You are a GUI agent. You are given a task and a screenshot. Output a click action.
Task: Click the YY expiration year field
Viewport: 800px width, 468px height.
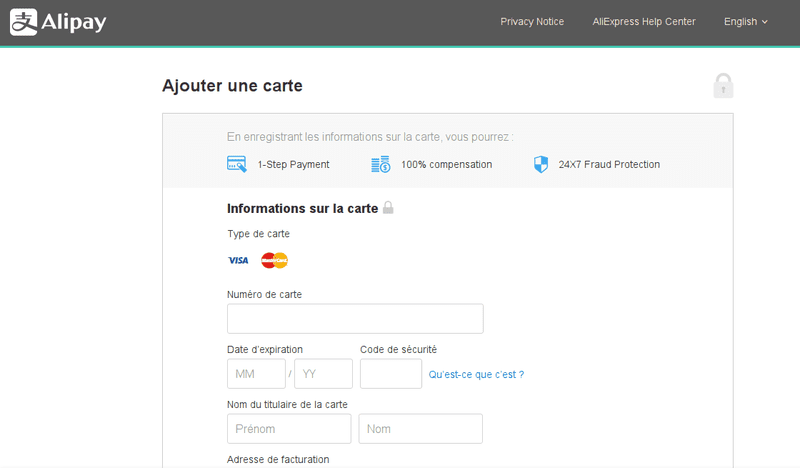(x=323, y=374)
